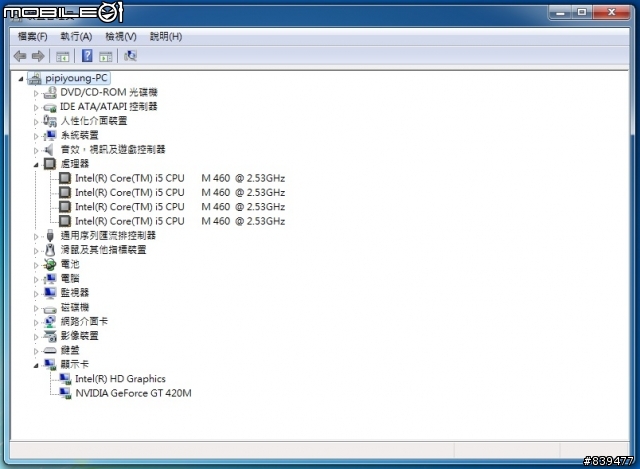Screen dimensions: 640x469
Task: Select the 系統裝置 label
Action: click(80, 135)
